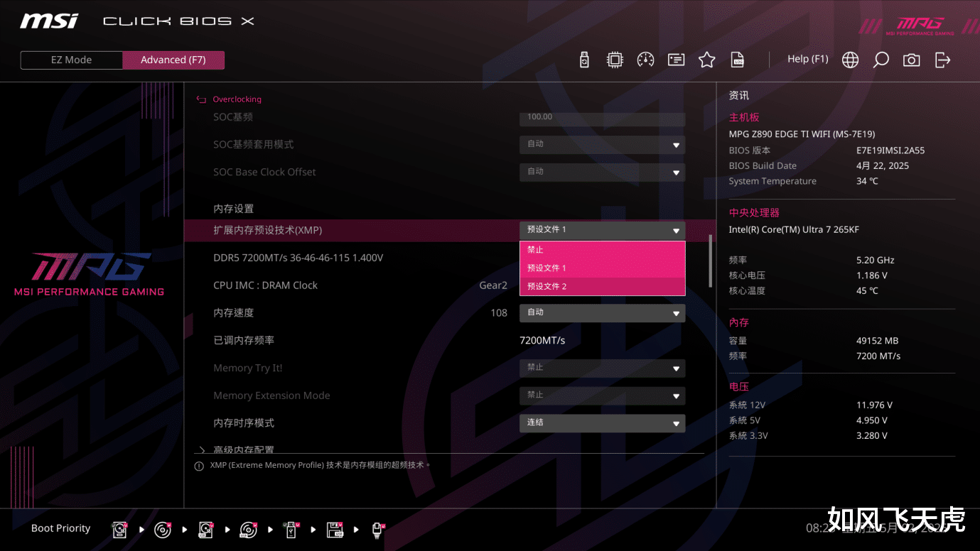
Task: Select the USB floppy boot device icon
Action: pos(335,529)
